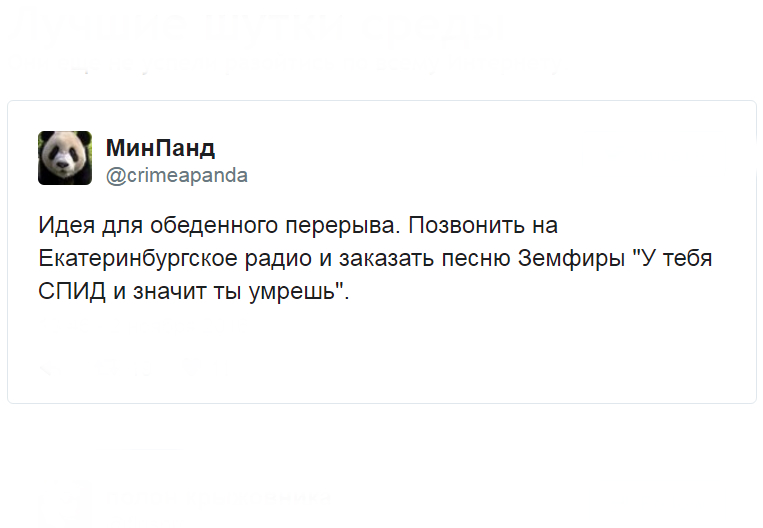Click the word радио in the tweet
Viewport: 763px width, 528px height.
(x=278, y=259)
